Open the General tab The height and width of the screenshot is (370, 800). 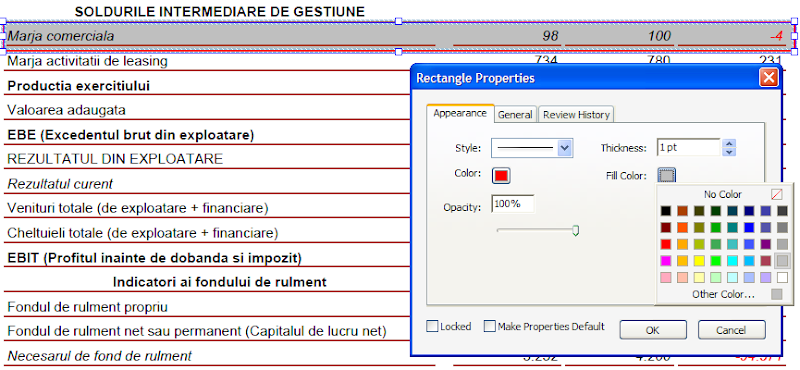(515, 115)
